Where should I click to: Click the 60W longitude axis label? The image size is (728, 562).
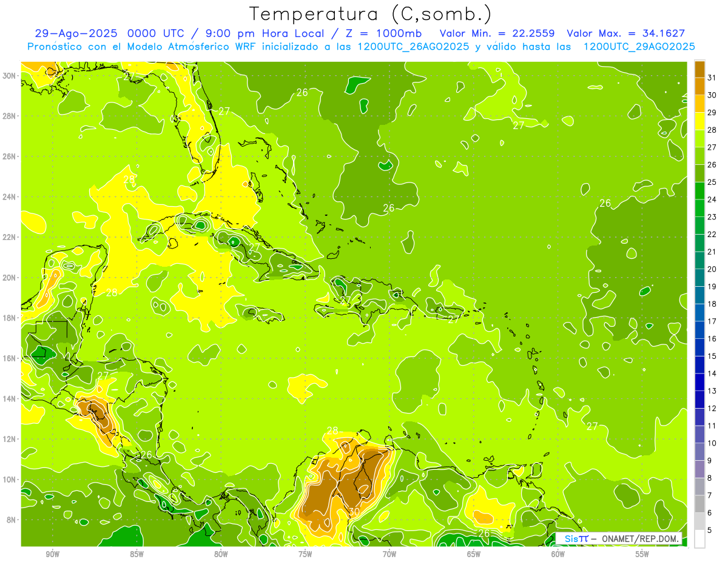(558, 554)
